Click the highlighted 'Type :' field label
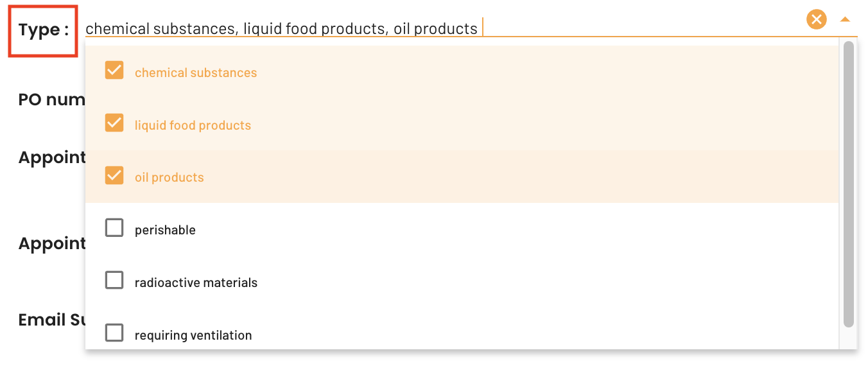 point(43,30)
